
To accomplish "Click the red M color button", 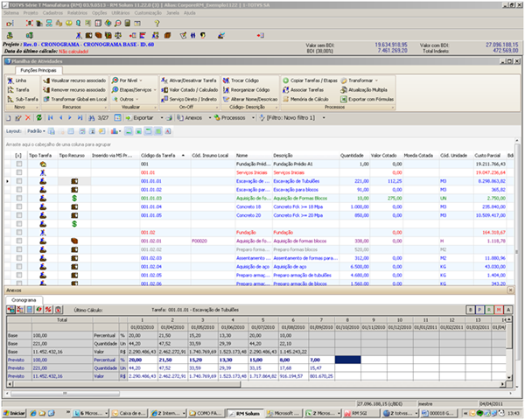I will tap(500, 310).
